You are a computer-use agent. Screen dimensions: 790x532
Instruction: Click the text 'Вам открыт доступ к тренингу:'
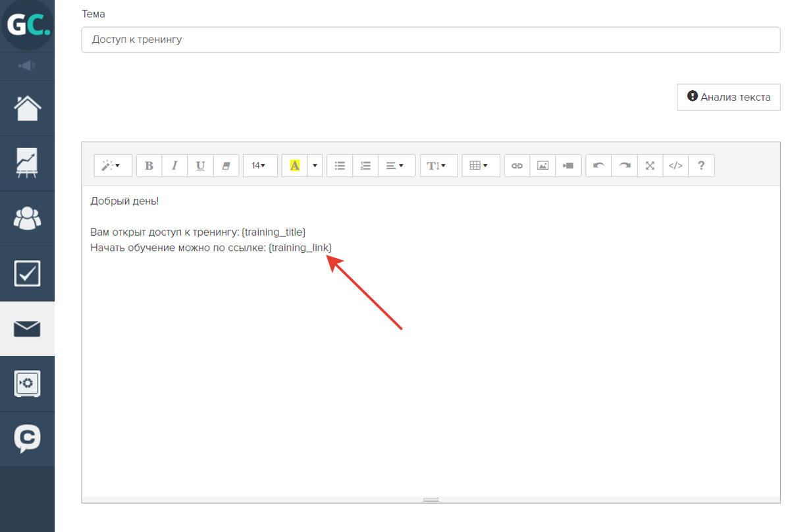coord(165,232)
